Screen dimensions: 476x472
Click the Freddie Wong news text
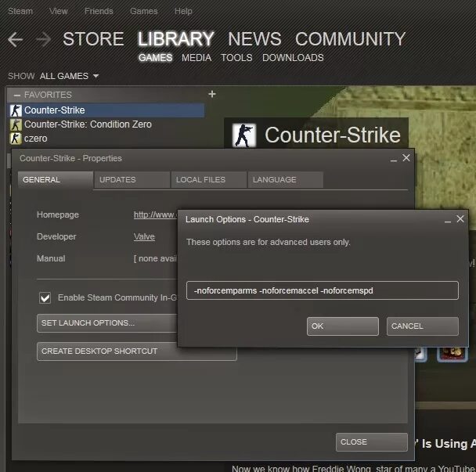click(x=354, y=468)
